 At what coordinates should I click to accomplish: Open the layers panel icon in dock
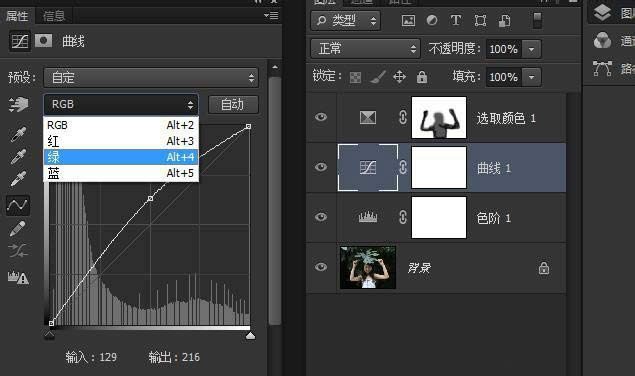pyautogui.click(x=602, y=12)
